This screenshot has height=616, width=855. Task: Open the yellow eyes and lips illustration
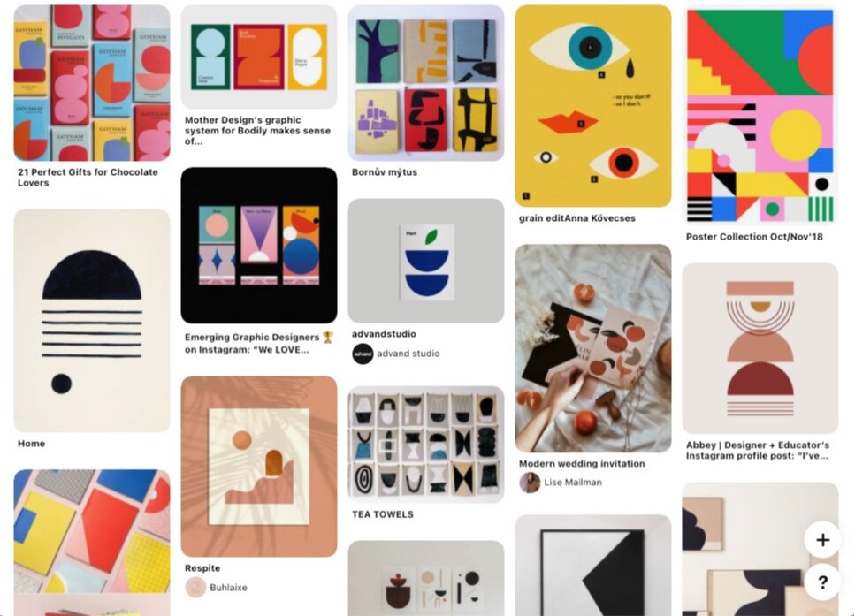[593, 106]
